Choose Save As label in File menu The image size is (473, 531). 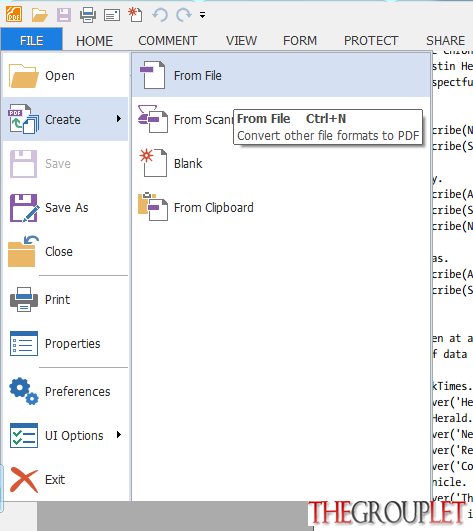[x=67, y=208]
